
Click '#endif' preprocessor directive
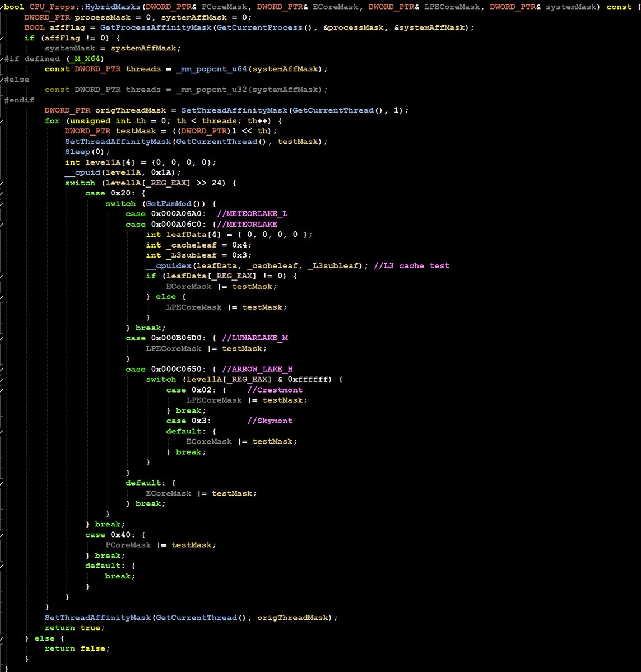(19, 100)
